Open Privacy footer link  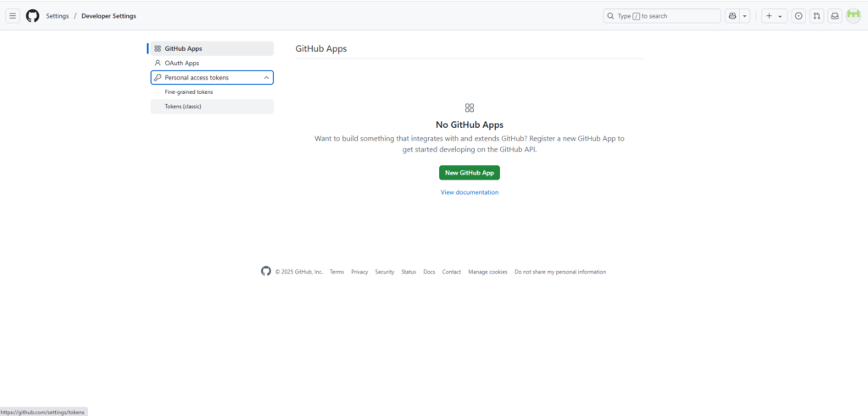(359, 272)
